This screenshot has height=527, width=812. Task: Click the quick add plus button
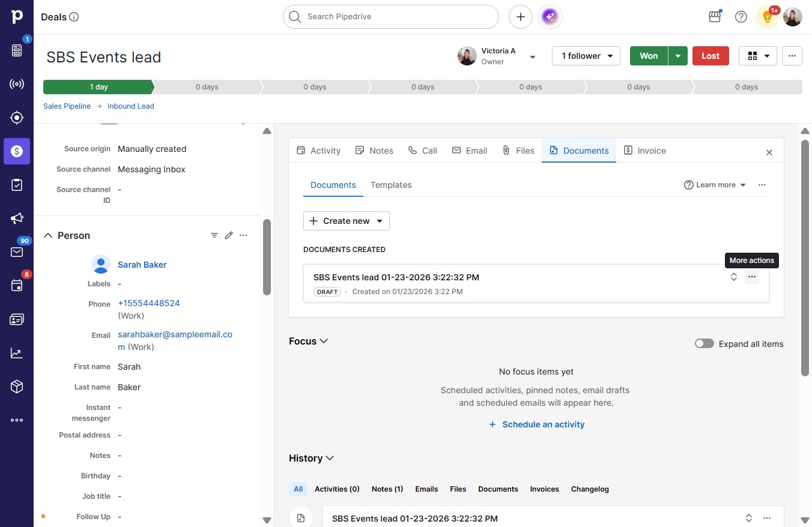pyautogui.click(x=521, y=17)
